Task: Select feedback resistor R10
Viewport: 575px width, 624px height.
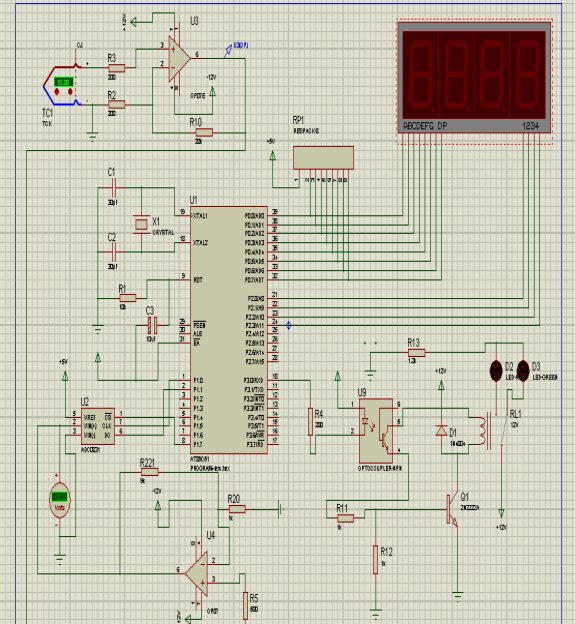Action: [204, 133]
